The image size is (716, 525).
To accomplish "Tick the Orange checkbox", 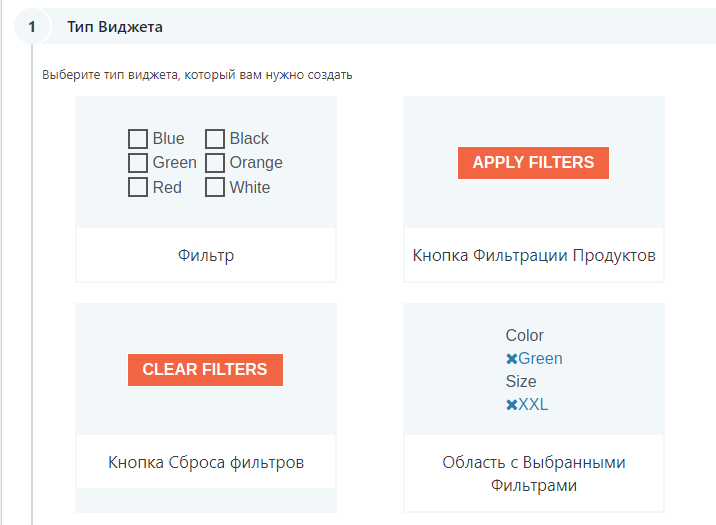I will [x=215, y=163].
